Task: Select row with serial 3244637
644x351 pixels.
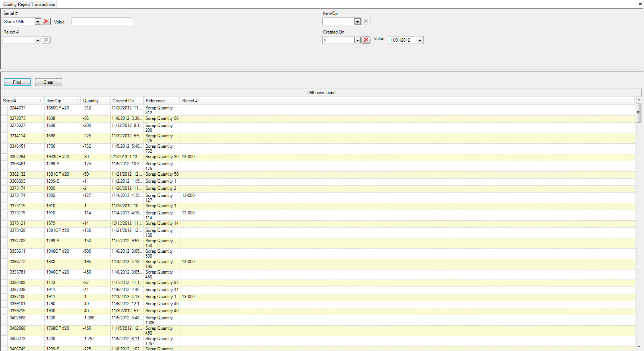Action: [318, 110]
